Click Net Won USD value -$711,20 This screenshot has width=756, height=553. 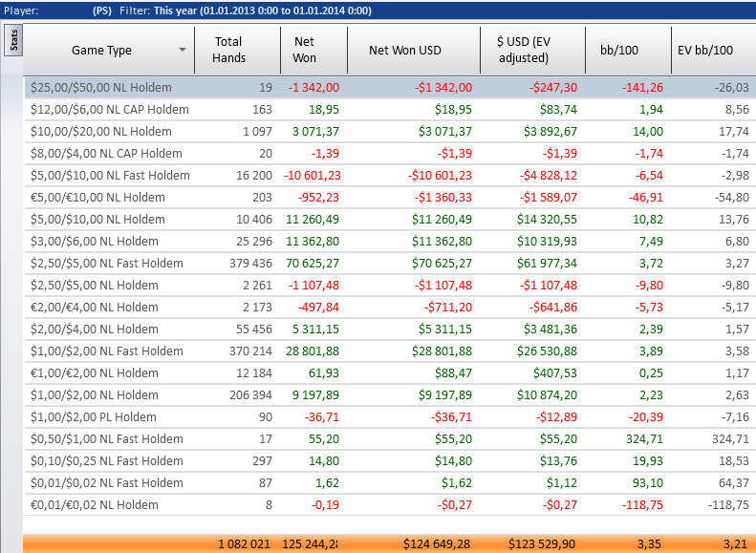tap(448, 308)
